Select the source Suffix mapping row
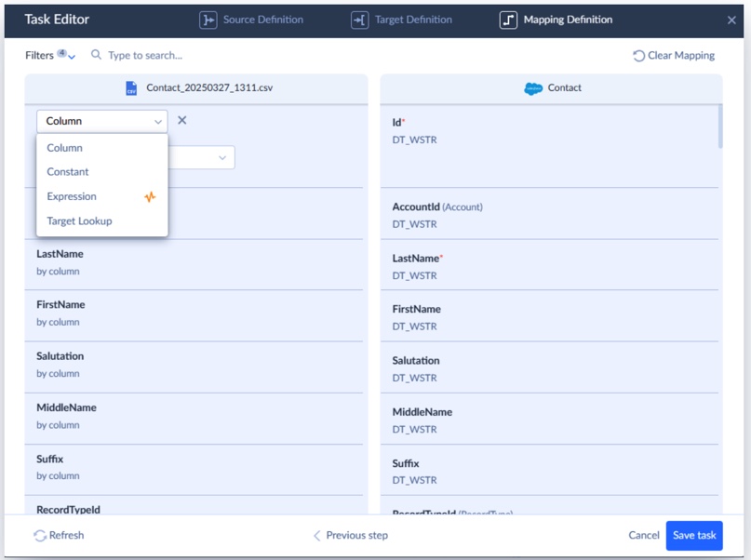Screen dimensions: 751x560 [194, 470]
